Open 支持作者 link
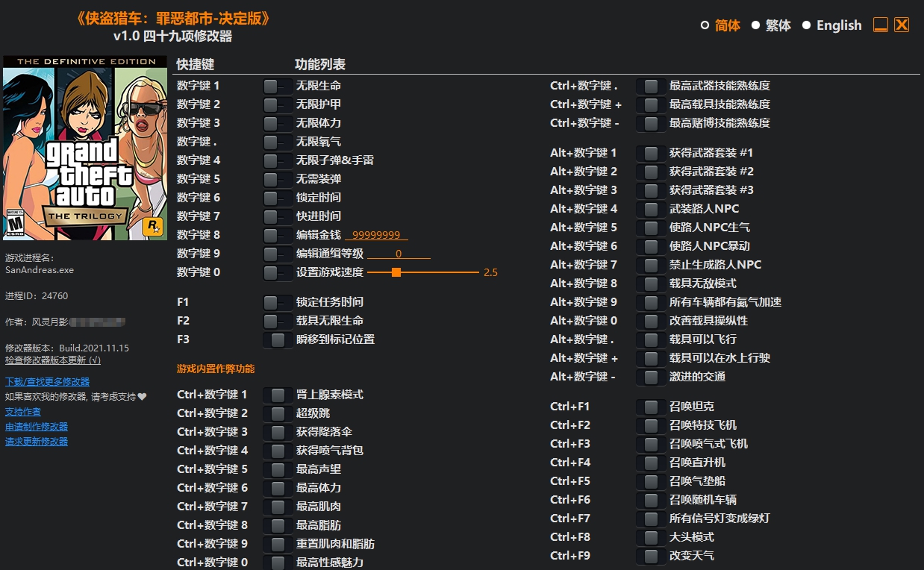 (23, 412)
